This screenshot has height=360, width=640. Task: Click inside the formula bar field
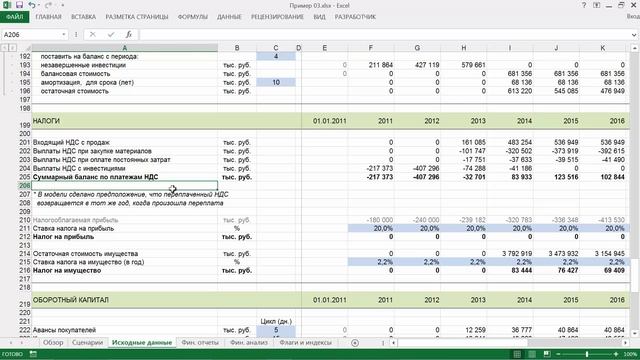(x=384, y=35)
